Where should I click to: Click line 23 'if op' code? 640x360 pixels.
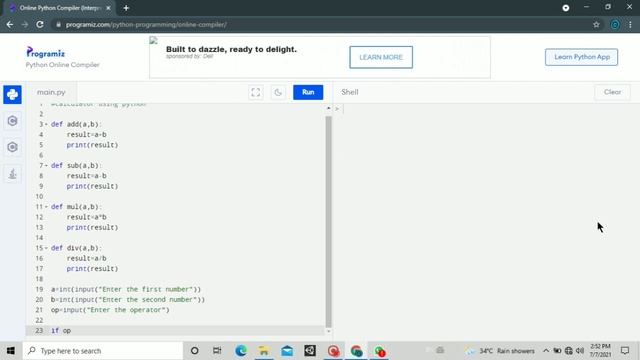[61, 330]
